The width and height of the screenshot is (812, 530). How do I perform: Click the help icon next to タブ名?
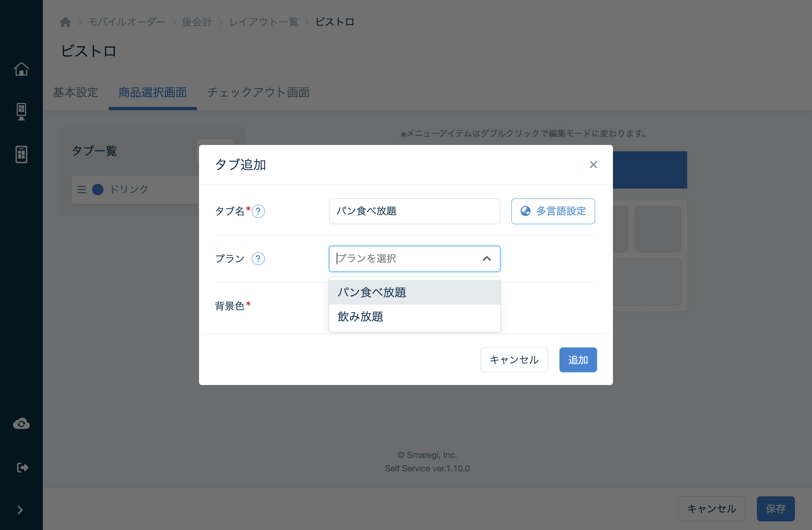coord(259,212)
